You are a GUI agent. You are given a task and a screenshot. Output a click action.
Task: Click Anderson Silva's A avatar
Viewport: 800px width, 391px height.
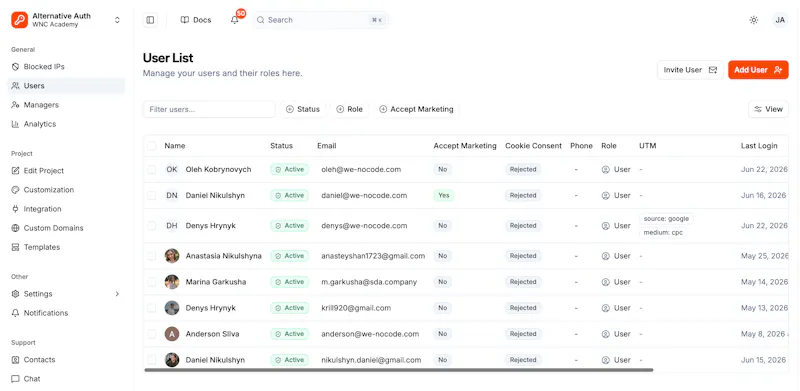(x=172, y=334)
